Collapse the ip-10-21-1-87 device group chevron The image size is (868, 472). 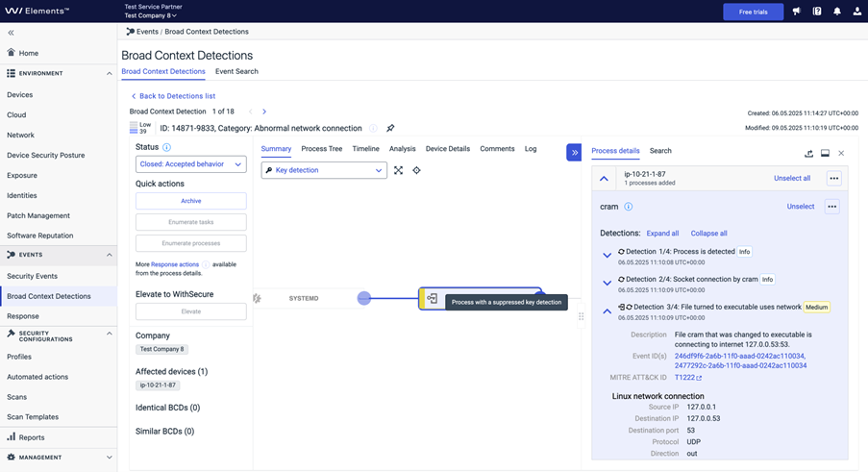coord(604,179)
